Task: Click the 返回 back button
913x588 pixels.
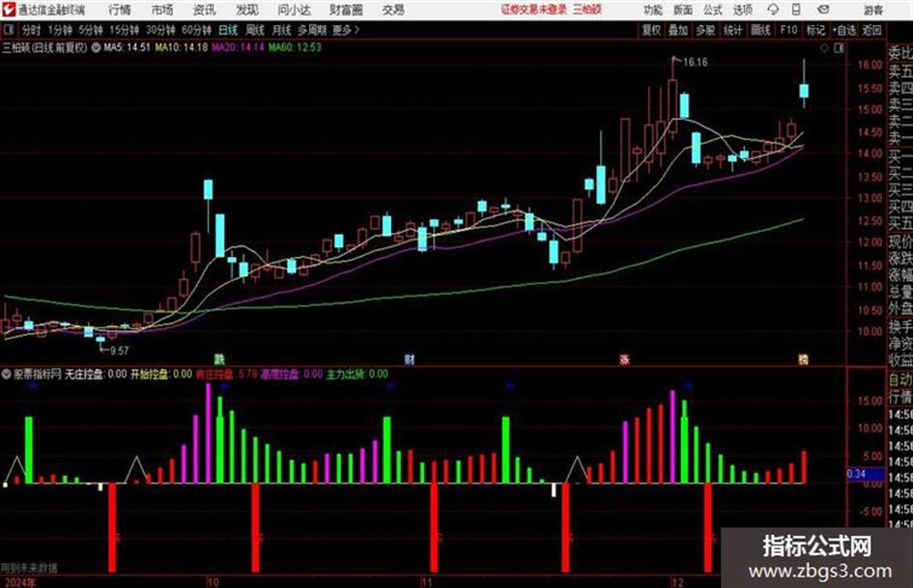Action: (x=871, y=30)
